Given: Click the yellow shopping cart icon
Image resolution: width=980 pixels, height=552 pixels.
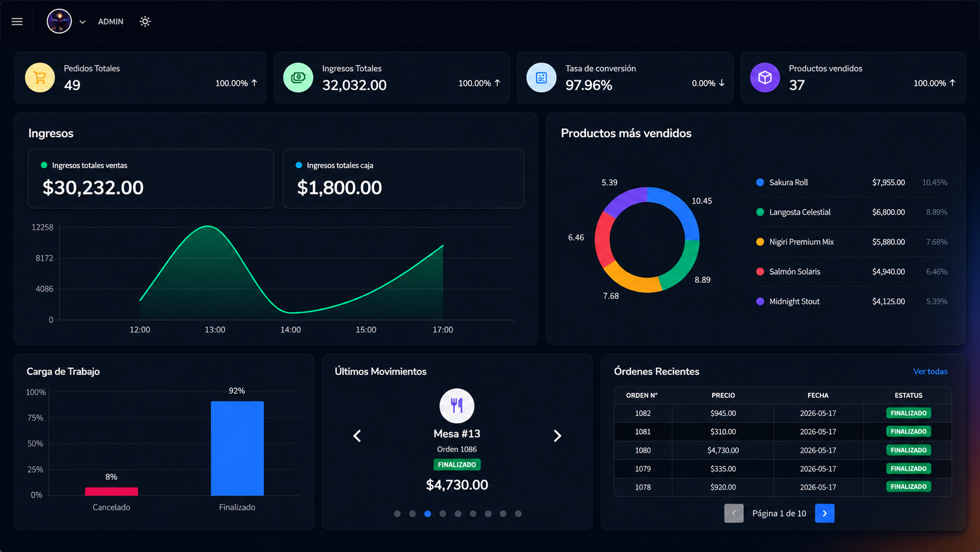Looking at the screenshot, I should pos(40,77).
